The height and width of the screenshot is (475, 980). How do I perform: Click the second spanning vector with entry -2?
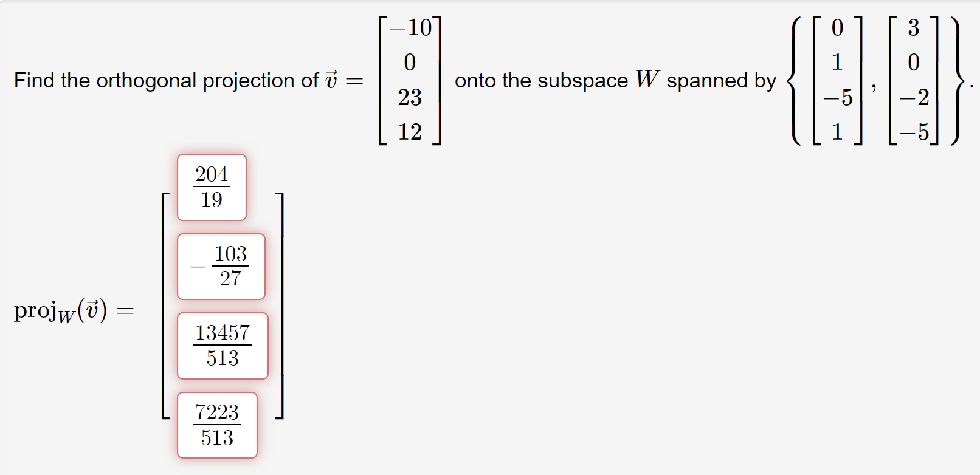(914, 97)
